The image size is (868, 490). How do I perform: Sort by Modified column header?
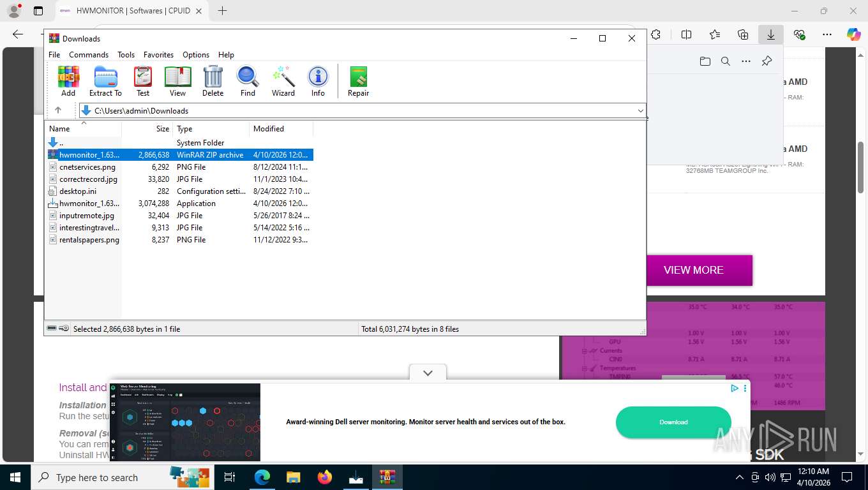coord(281,129)
